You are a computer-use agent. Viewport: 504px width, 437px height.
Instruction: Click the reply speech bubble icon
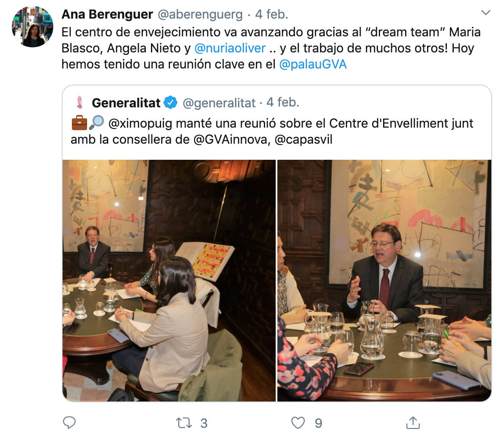[69, 423]
